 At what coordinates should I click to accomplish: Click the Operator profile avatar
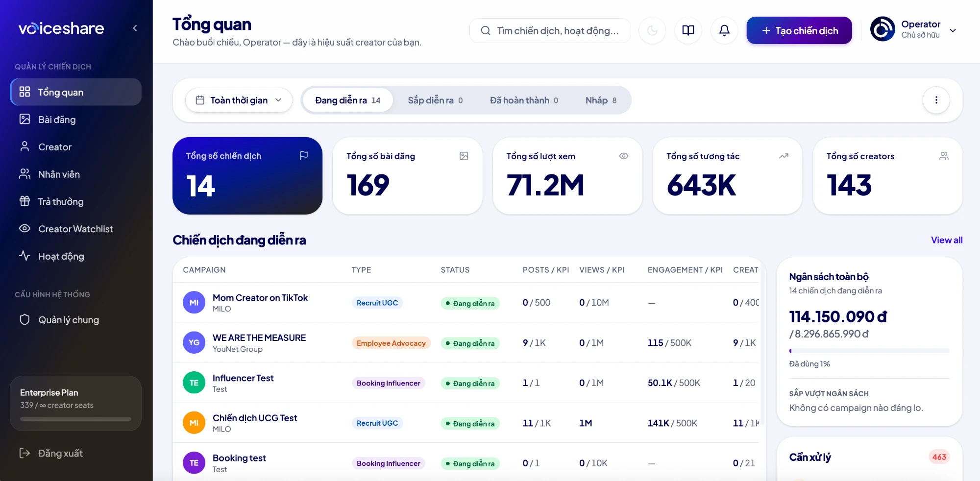[882, 29]
